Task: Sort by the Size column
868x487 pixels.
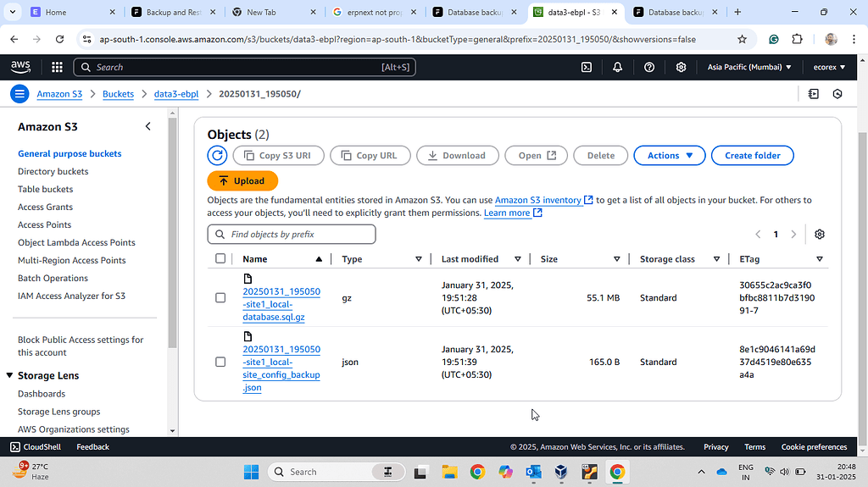Action: pos(617,259)
